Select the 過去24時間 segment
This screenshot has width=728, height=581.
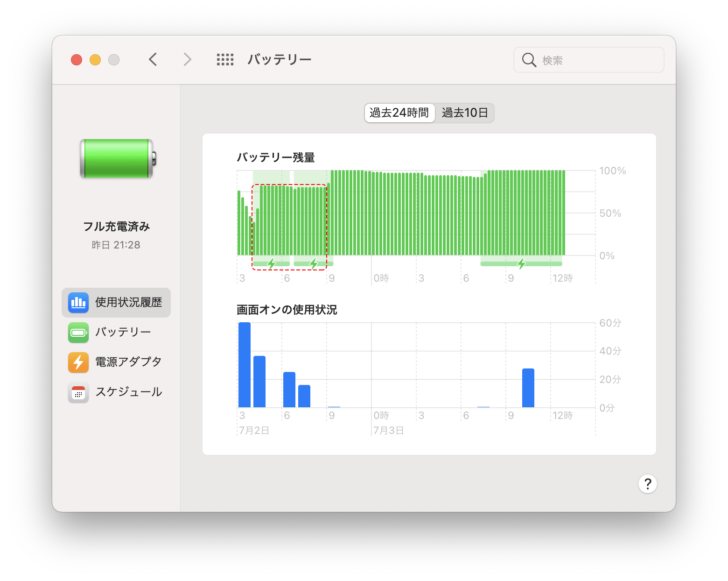(399, 113)
